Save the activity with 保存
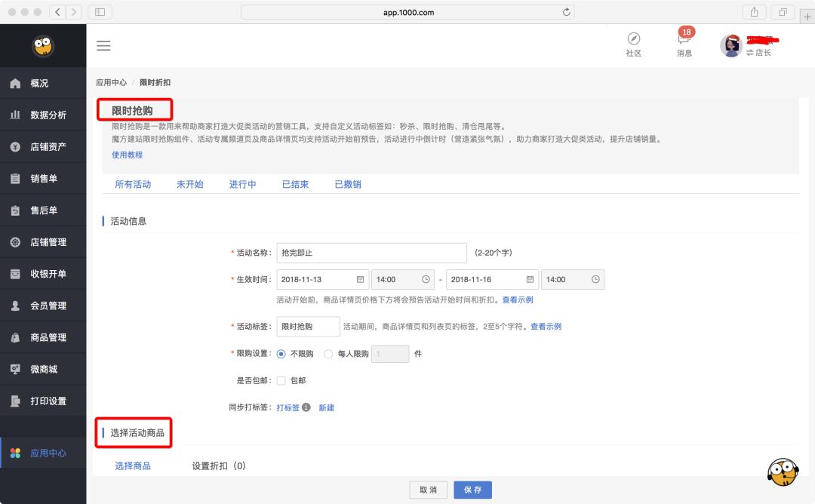 click(472, 490)
